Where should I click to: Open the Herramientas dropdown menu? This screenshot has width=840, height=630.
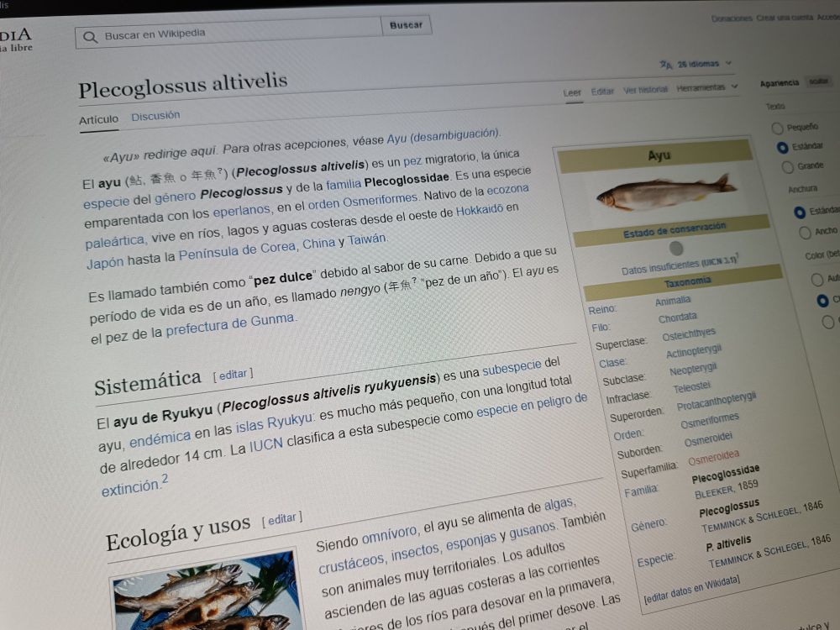tap(706, 87)
